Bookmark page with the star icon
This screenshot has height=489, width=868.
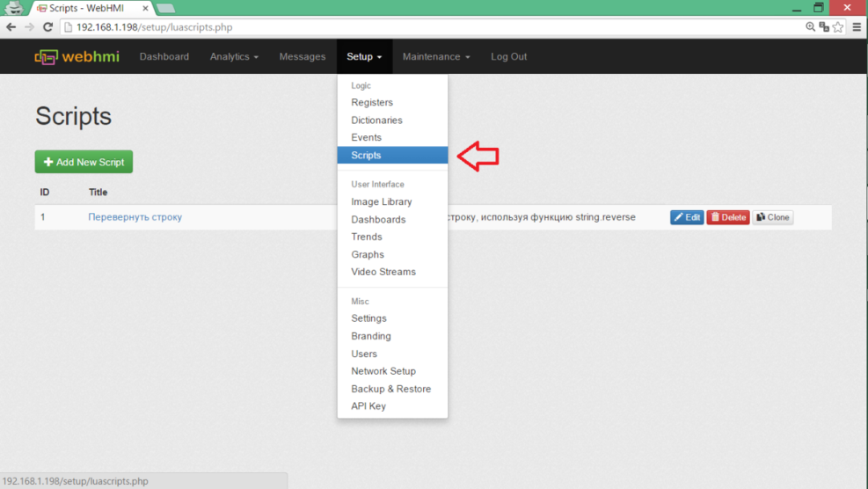838,27
